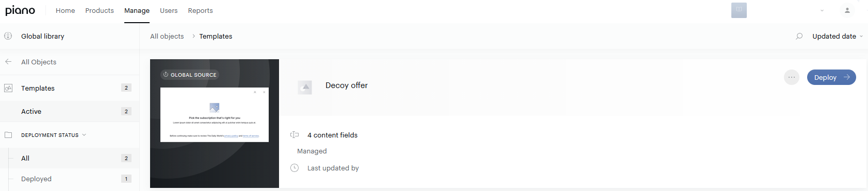Expand the Updated date sort dropdown
Screen dimensions: 868x191
tap(838, 36)
